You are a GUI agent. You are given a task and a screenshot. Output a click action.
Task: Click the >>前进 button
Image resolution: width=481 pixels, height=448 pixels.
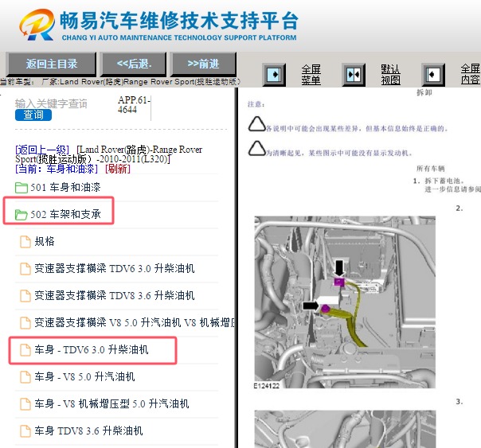coord(203,64)
